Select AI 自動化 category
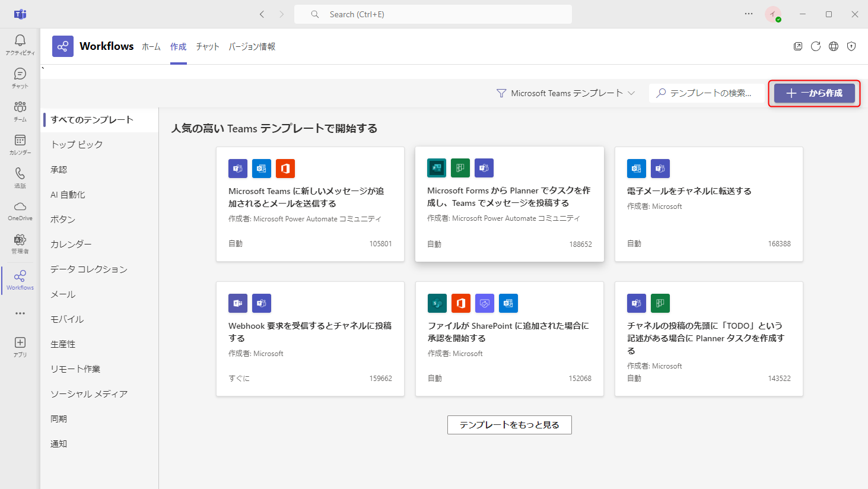 point(100,195)
